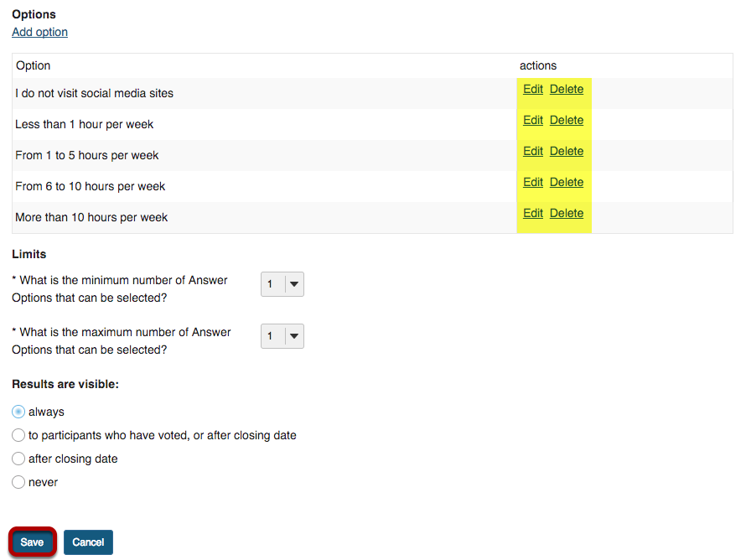The height and width of the screenshot is (560, 746).
Task: Open the maximum number of answer options dropdown
Action: 282,336
